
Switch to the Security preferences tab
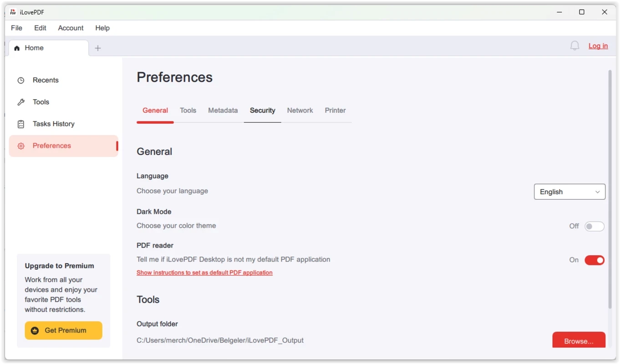(x=262, y=111)
